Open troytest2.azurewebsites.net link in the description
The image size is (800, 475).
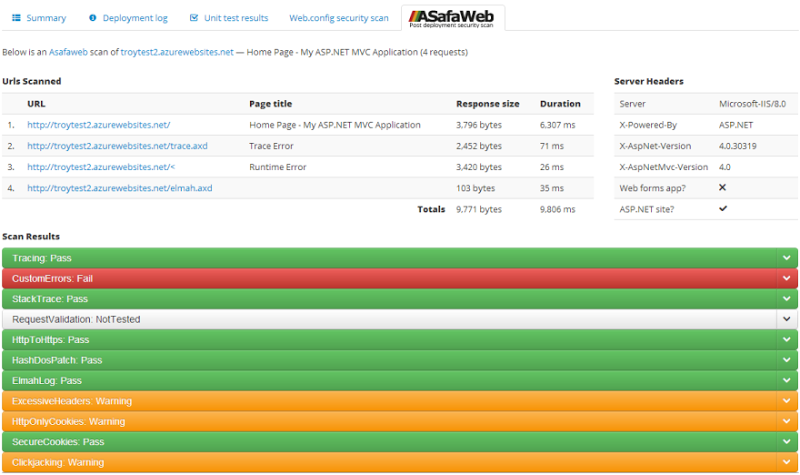(x=177, y=52)
